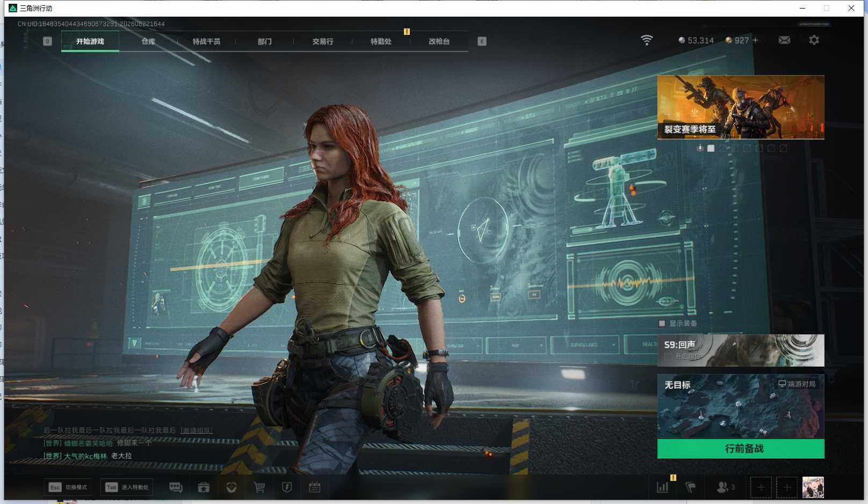Click the Tab 进入特勤处 button
Viewport: 868px width, 504px height.
pos(127,487)
